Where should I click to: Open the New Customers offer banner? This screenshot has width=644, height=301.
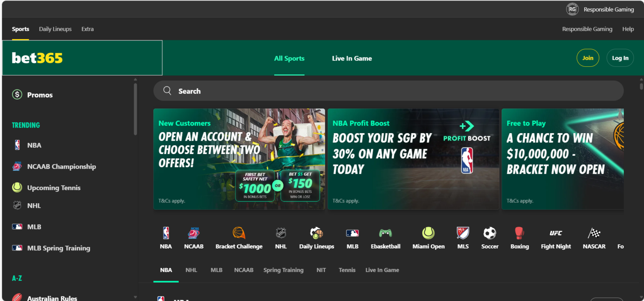239,159
